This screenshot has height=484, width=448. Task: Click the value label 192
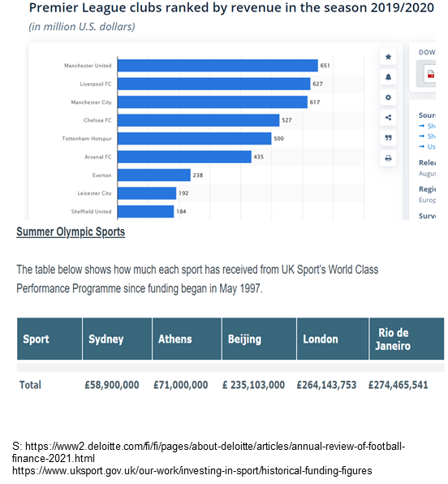coord(183,193)
